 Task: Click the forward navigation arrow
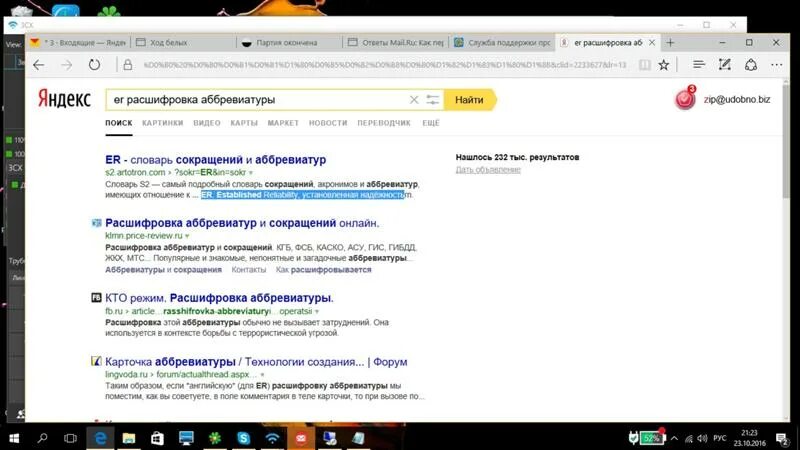(x=66, y=65)
